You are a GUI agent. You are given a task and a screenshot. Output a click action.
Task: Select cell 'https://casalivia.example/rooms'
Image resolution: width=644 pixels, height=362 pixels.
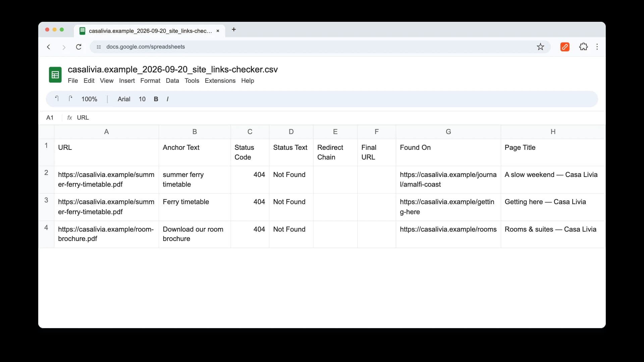448,234
